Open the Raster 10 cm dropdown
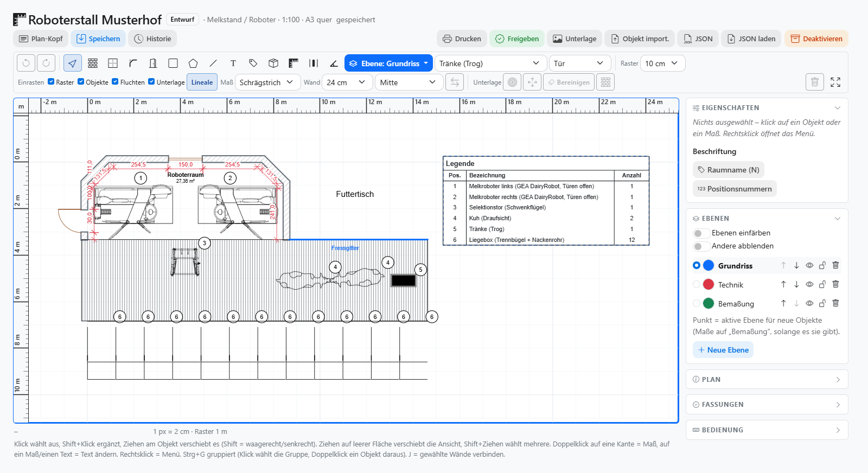 pyautogui.click(x=662, y=63)
